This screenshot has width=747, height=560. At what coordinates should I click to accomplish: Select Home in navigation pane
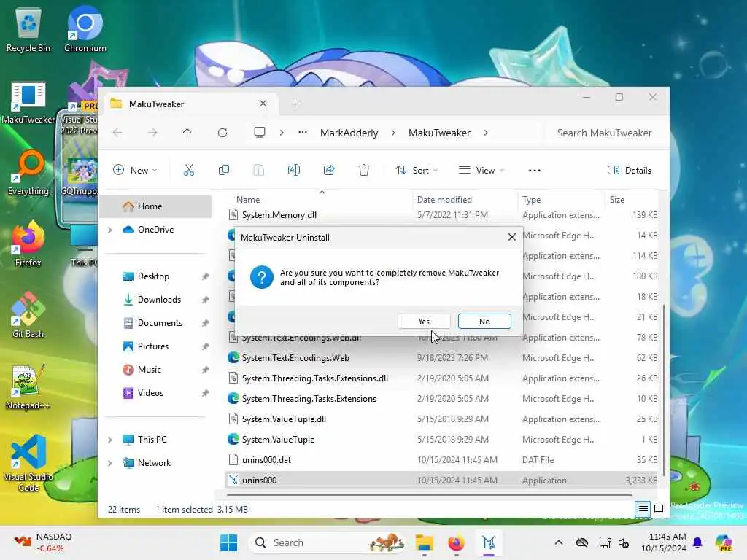[156, 206]
